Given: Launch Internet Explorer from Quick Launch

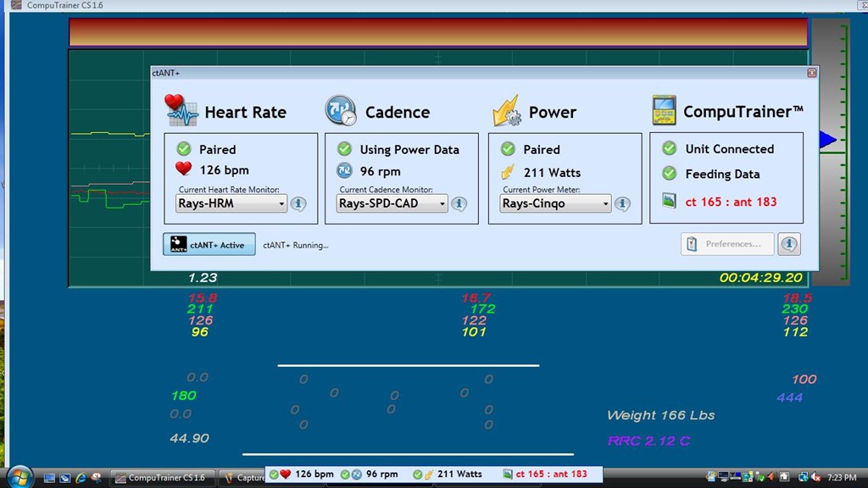Looking at the screenshot, I should tap(81, 478).
